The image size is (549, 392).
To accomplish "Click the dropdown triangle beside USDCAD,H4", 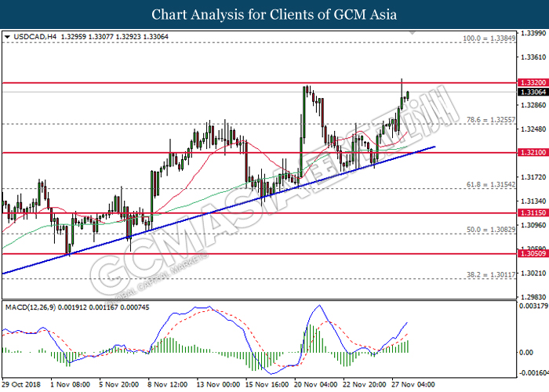I will coord(7,36).
